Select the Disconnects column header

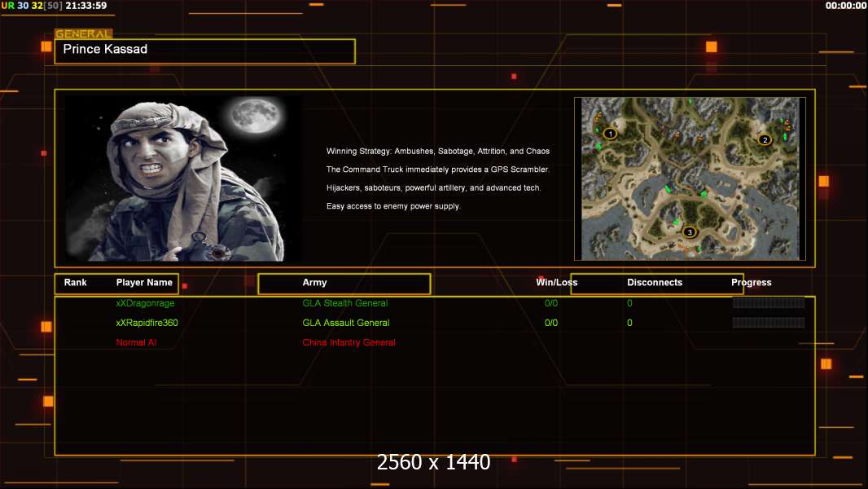pos(655,283)
